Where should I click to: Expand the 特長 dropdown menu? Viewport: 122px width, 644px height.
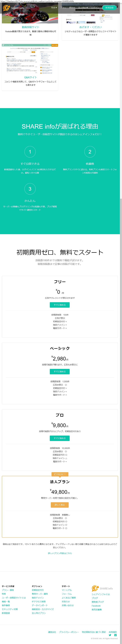click(x=54, y=8)
